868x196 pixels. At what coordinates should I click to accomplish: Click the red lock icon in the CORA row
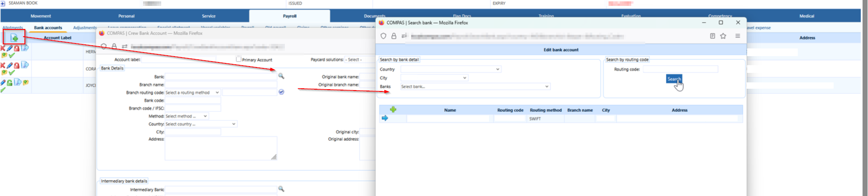tap(16, 66)
